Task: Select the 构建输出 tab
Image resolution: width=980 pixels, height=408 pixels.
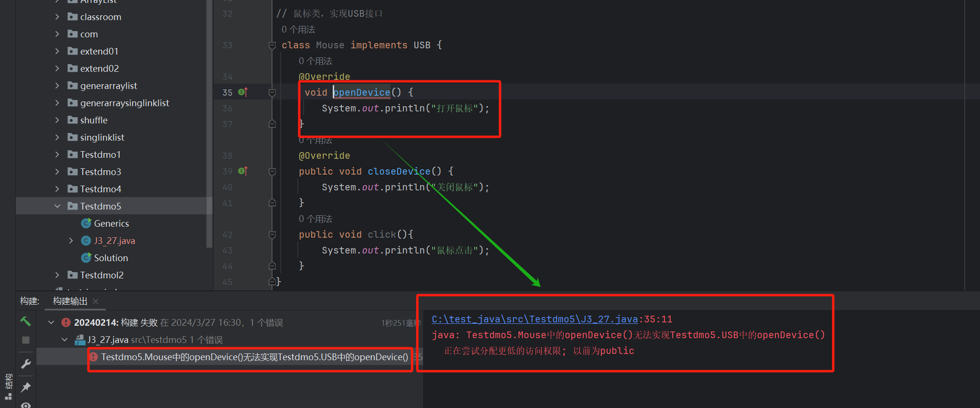Action: point(70,301)
